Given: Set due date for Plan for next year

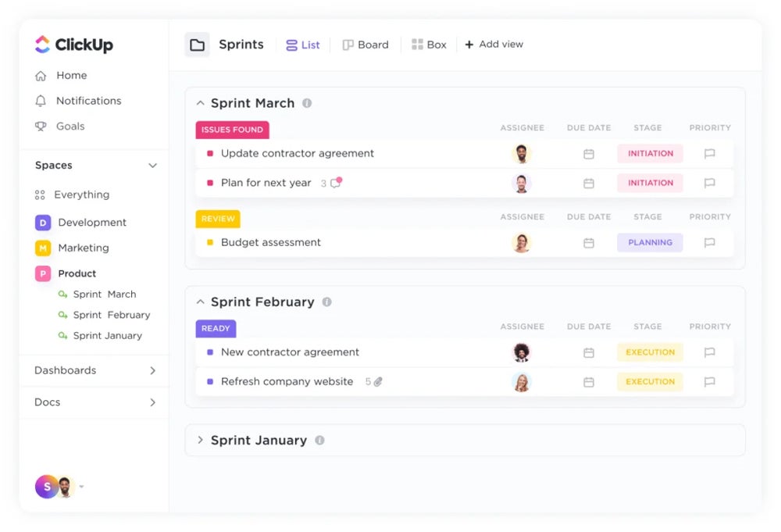Looking at the screenshot, I should tap(589, 184).
